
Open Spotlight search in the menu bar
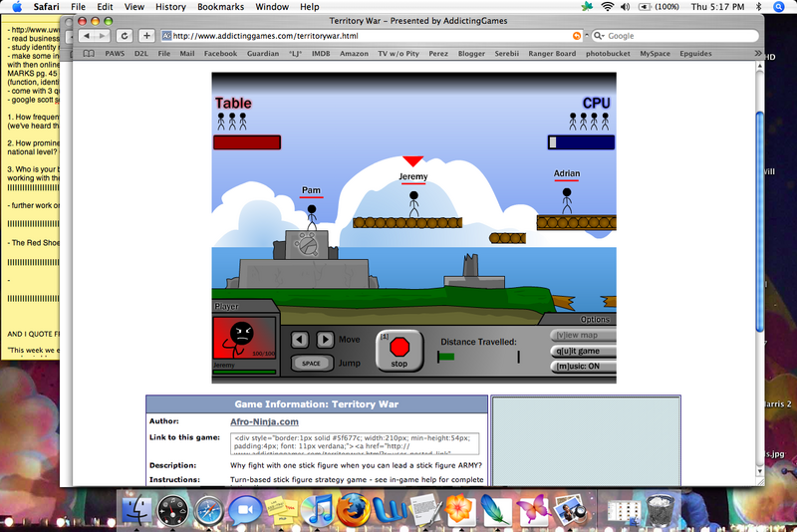pyautogui.click(x=779, y=7)
